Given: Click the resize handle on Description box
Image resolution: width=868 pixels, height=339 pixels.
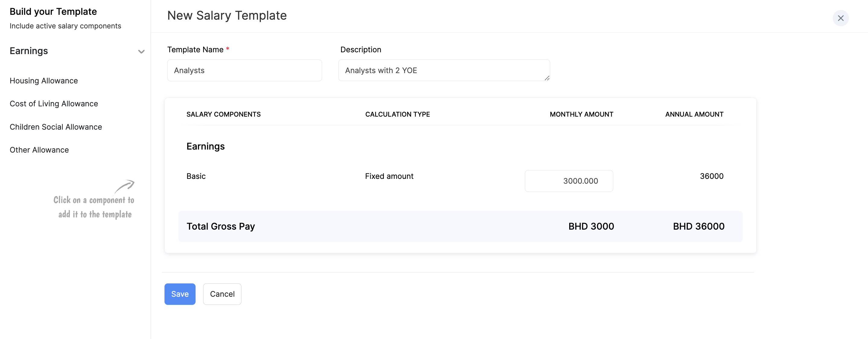Looking at the screenshot, I should tap(547, 79).
